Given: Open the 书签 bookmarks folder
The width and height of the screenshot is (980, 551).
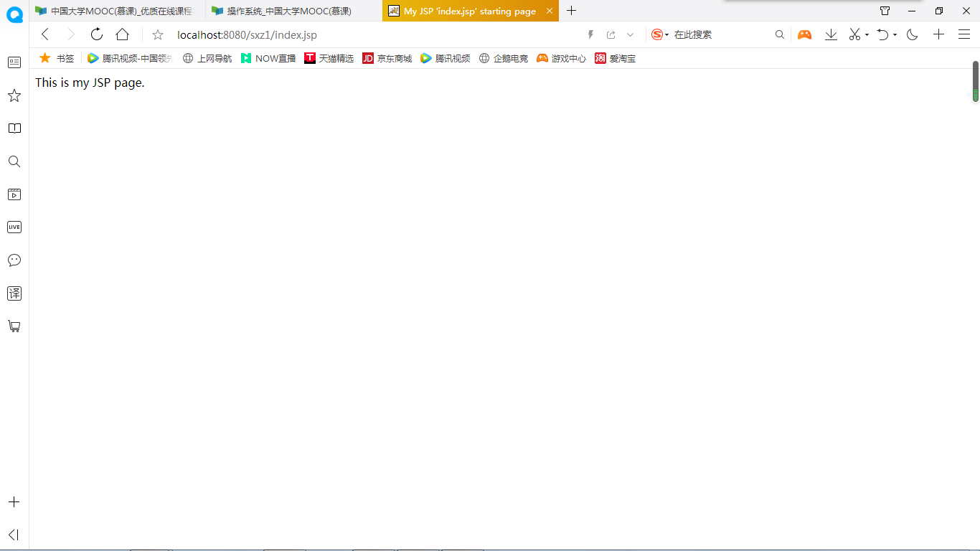Looking at the screenshot, I should [57, 58].
